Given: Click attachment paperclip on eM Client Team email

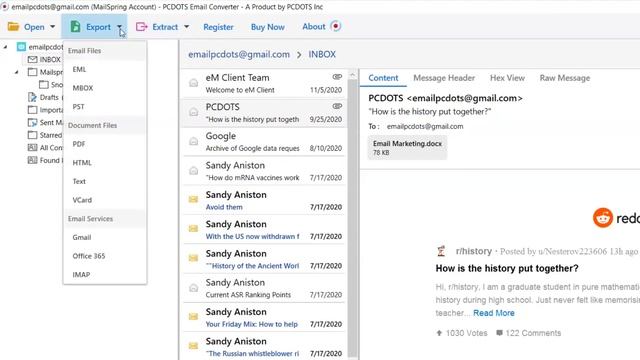Looking at the screenshot, I should tap(337, 77).
